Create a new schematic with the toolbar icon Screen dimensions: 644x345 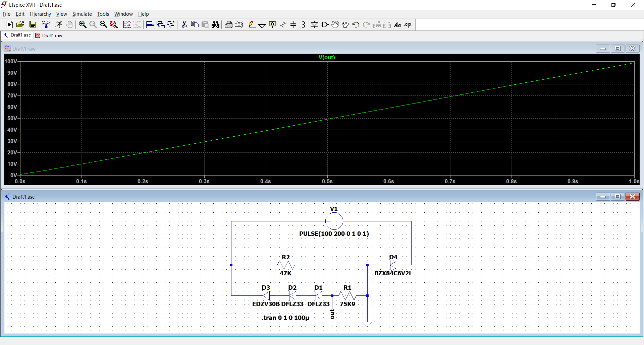click(x=9, y=24)
